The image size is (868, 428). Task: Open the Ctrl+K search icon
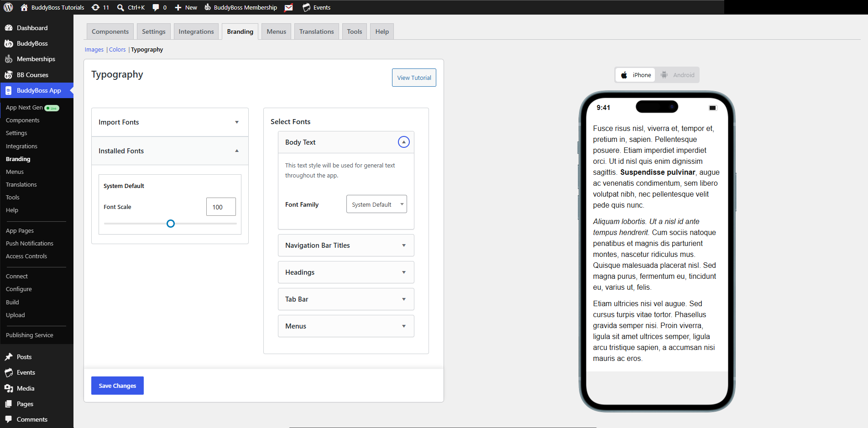[x=120, y=7]
